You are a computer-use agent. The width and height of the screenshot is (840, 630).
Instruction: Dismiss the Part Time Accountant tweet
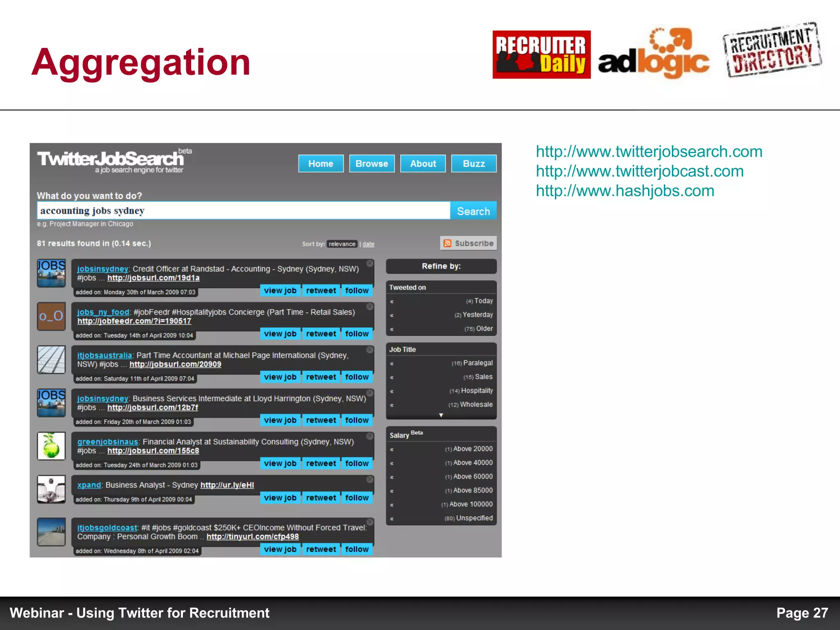tap(370, 349)
